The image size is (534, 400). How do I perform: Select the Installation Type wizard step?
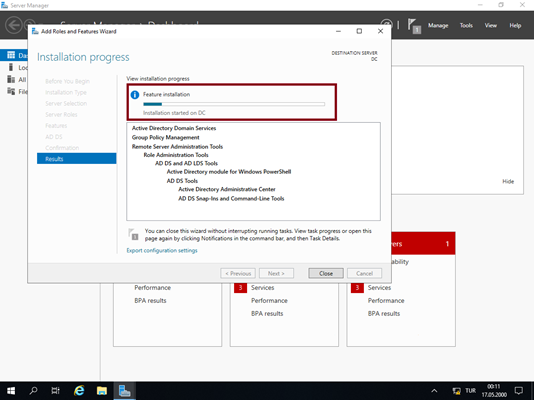(66, 92)
